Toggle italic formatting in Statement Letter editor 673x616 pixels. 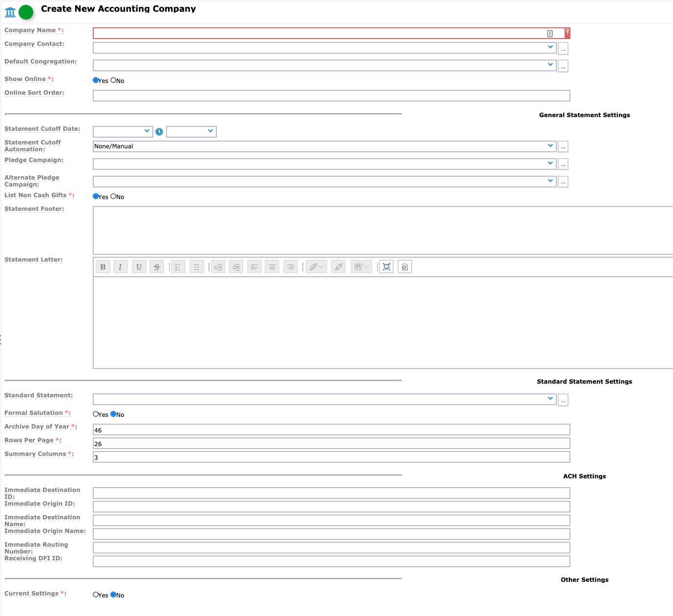tap(121, 267)
